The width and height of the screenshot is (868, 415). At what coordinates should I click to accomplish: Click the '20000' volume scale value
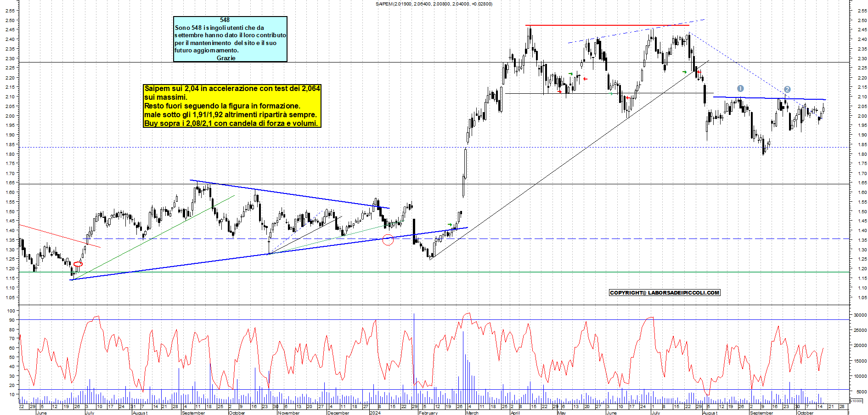[860, 346]
